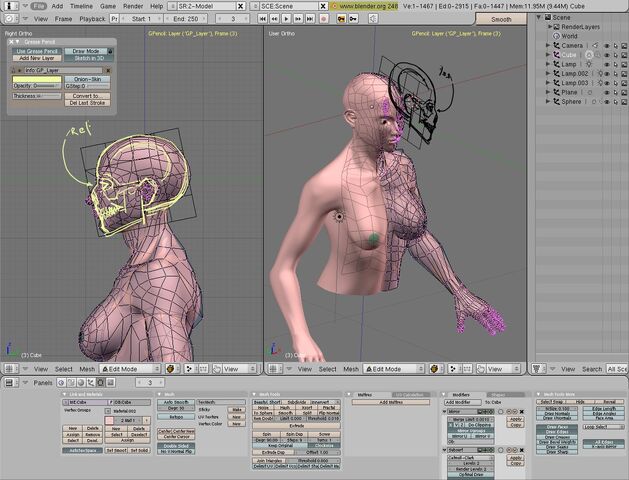This screenshot has width=629, height=480.
Task: Click Del Last Stroke button
Action: pos(87,103)
